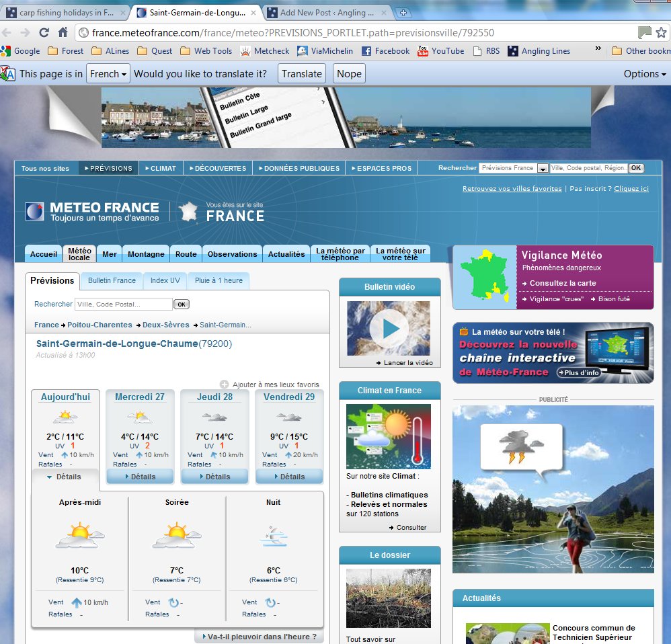Open the Montagne tab
Viewport: 671px width, 644px height.
click(146, 254)
